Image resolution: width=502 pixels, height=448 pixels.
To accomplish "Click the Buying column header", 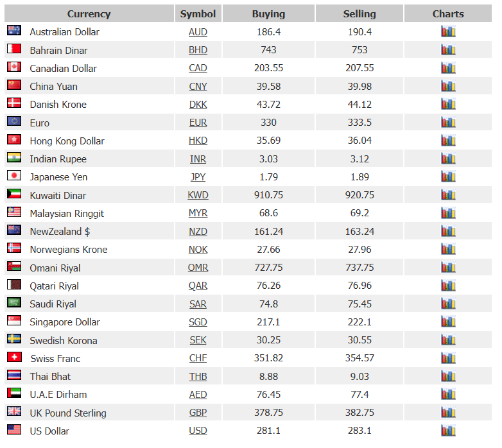I will 268,13.
